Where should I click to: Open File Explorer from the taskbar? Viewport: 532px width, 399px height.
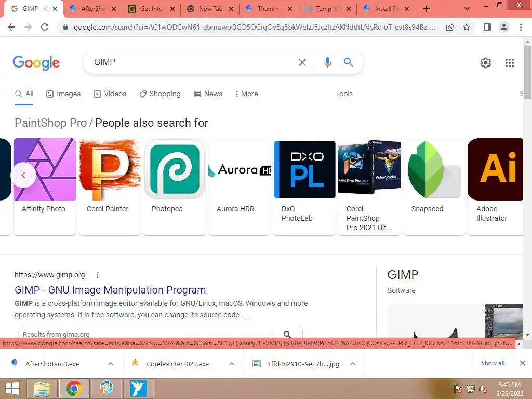42,389
